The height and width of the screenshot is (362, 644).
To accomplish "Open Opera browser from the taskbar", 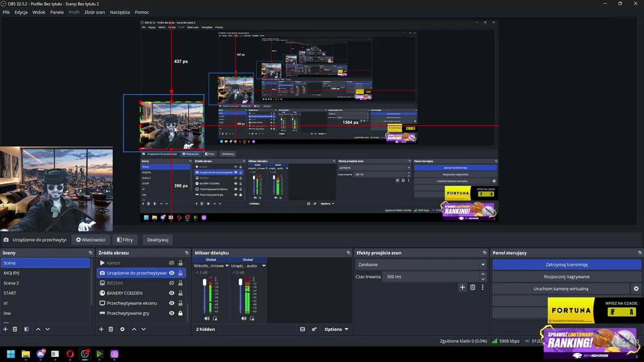I will 70,354.
